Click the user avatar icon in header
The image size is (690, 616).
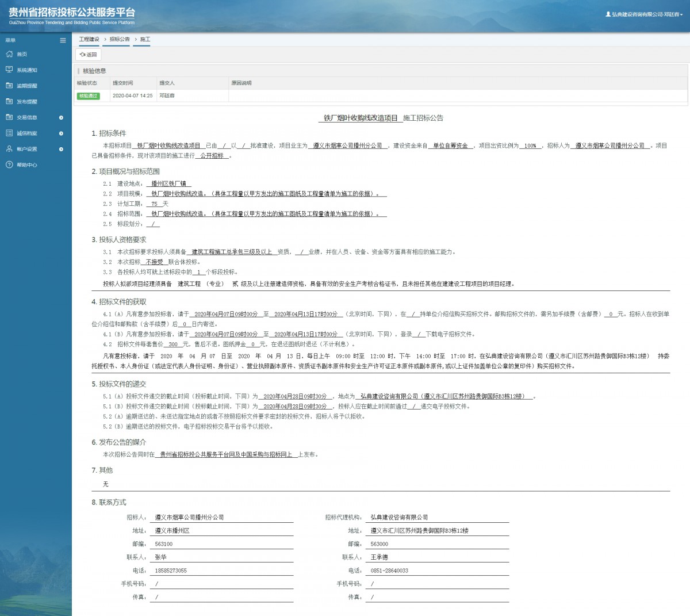point(608,14)
